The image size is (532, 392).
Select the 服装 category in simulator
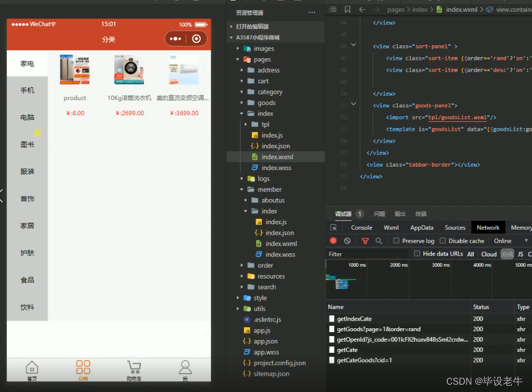coord(27,172)
